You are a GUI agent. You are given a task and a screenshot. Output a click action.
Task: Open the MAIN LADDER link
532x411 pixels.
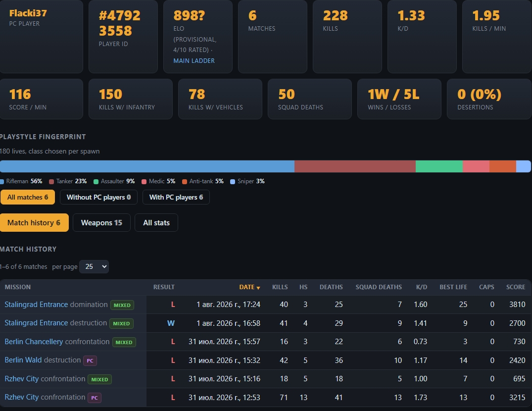coord(193,61)
